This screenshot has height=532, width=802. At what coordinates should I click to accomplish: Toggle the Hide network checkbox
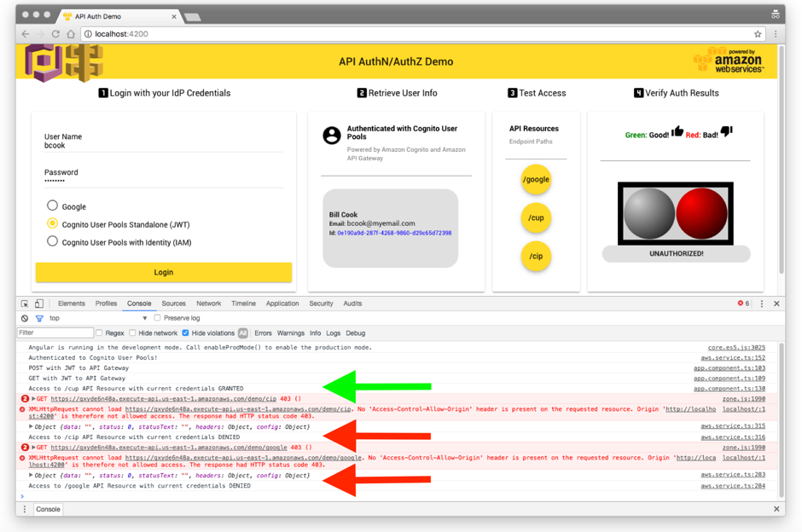pyautogui.click(x=132, y=333)
